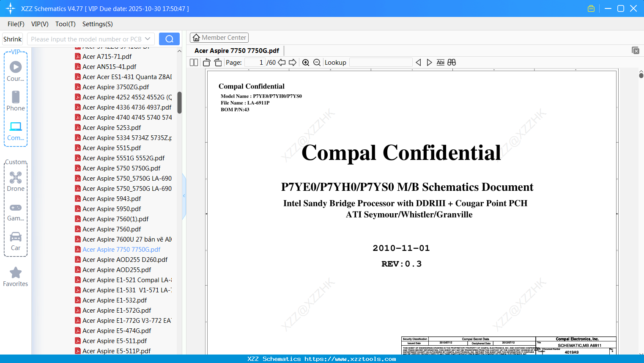Viewport: 644px width, 363px height.
Task: Open Acer Acer ES1-431 Quanta Z8A file
Action: coord(123,77)
